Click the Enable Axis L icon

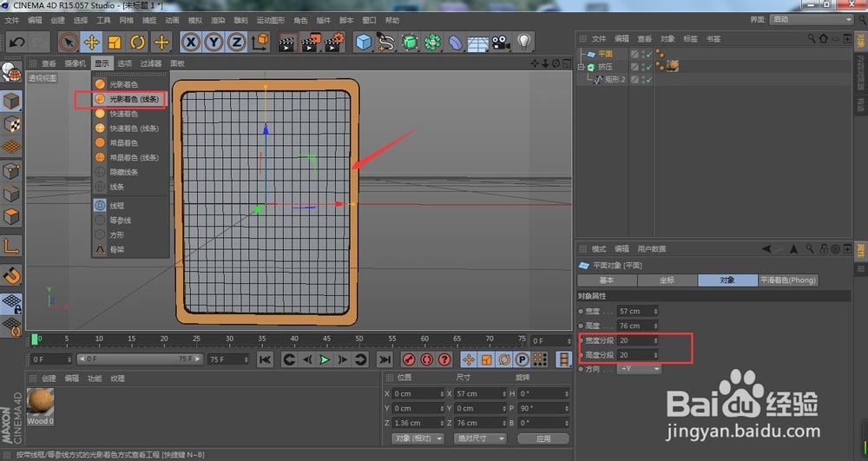click(x=11, y=246)
